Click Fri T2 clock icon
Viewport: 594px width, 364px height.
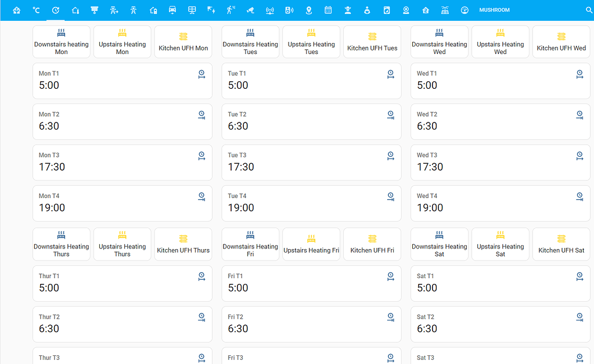[x=391, y=318]
